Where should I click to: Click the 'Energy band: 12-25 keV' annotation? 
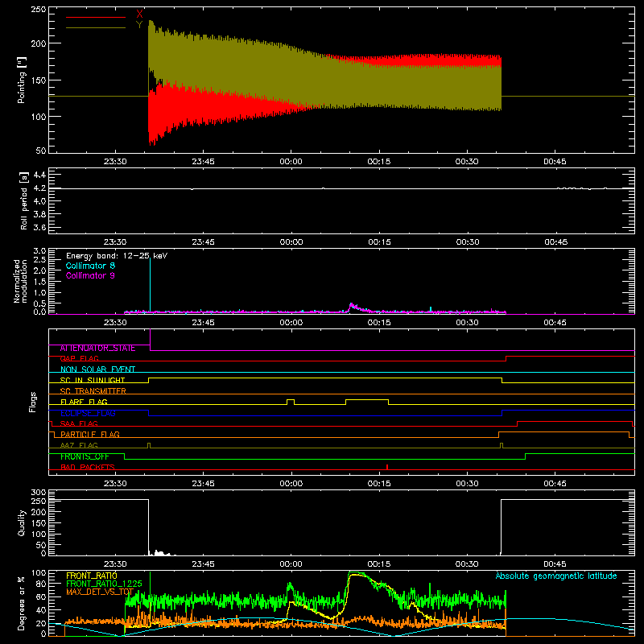click(x=117, y=256)
